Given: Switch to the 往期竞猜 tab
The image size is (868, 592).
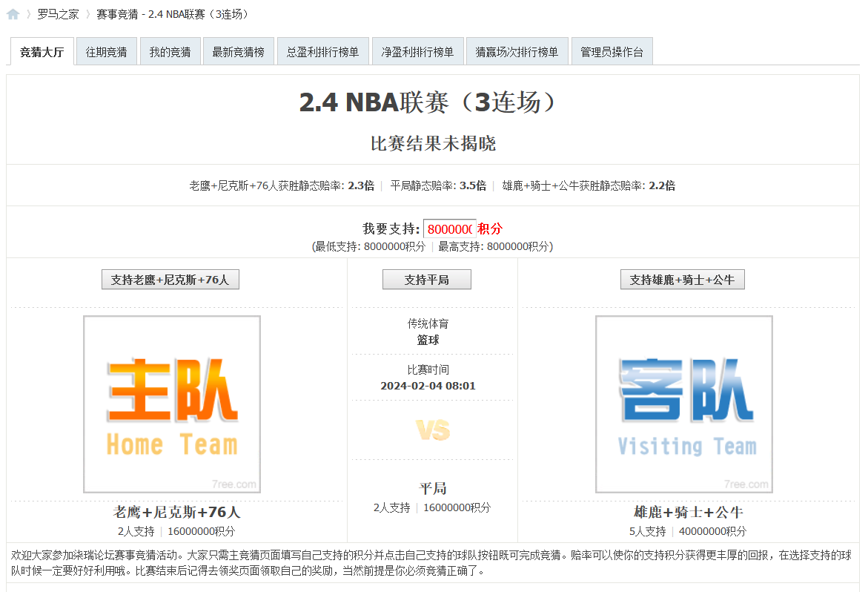Looking at the screenshot, I should (x=106, y=51).
